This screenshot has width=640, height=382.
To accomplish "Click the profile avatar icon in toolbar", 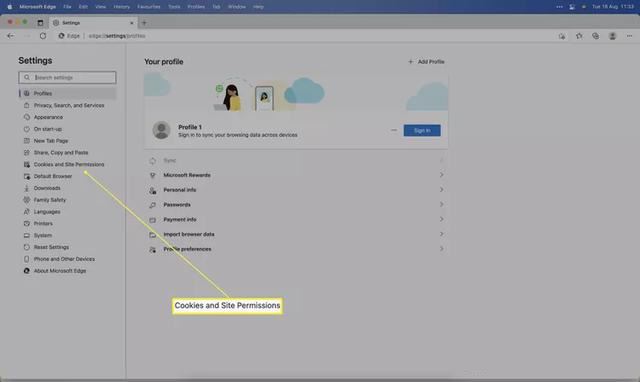I will (612, 36).
